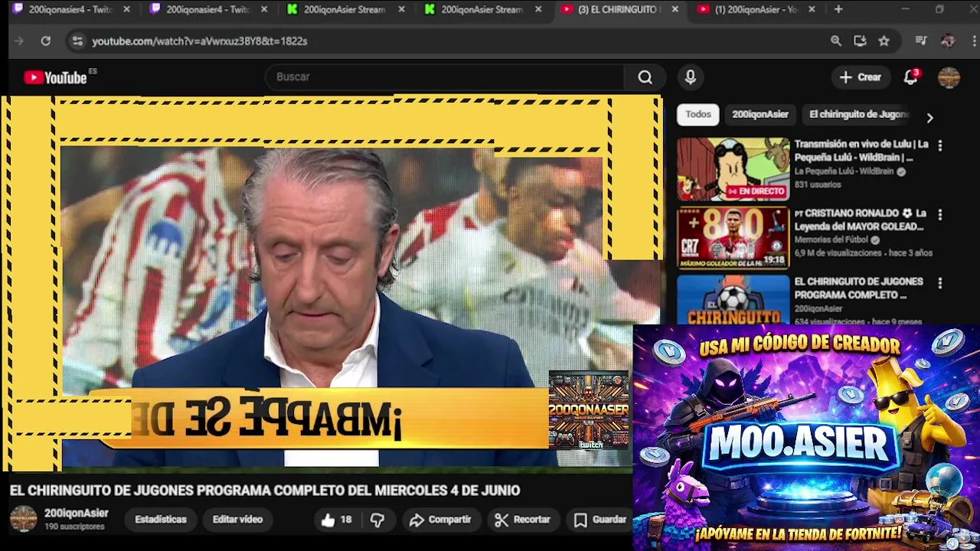Open El Chiringuito recommended video thumbnail

pyautogui.click(x=733, y=300)
